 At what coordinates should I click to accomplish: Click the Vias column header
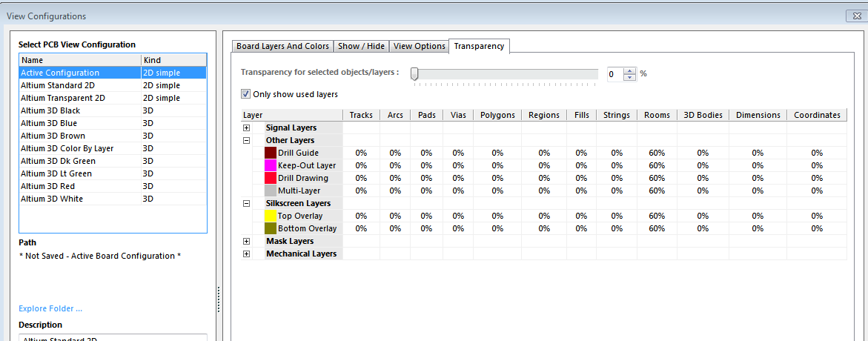pyautogui.click(x=458, y=115)
